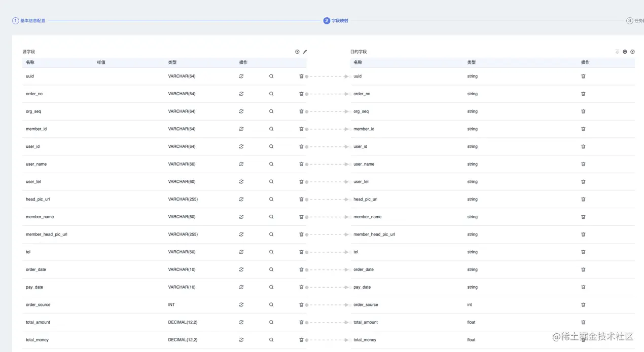Click the add source field plus icon
644x352 pixels.
(297, 52)
